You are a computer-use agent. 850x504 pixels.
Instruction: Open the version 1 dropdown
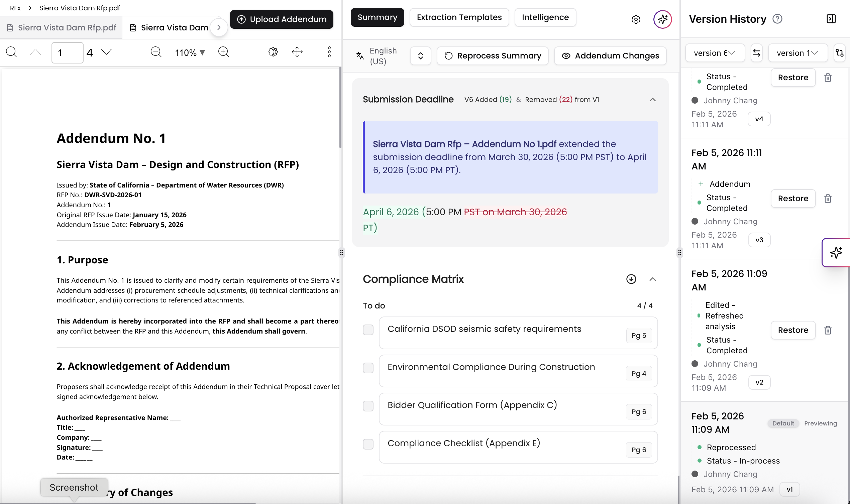[x=798, y=53]
